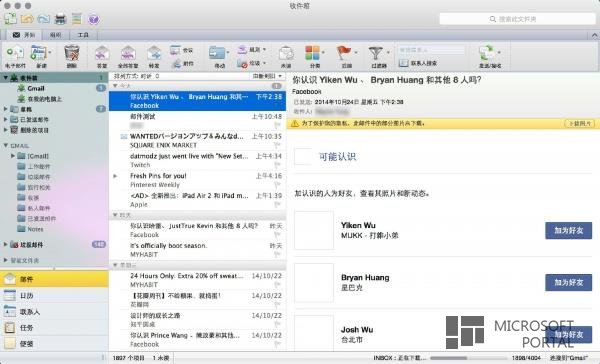Click the Yiken Wu name link

pyautogui.click(x=358, y=225)
